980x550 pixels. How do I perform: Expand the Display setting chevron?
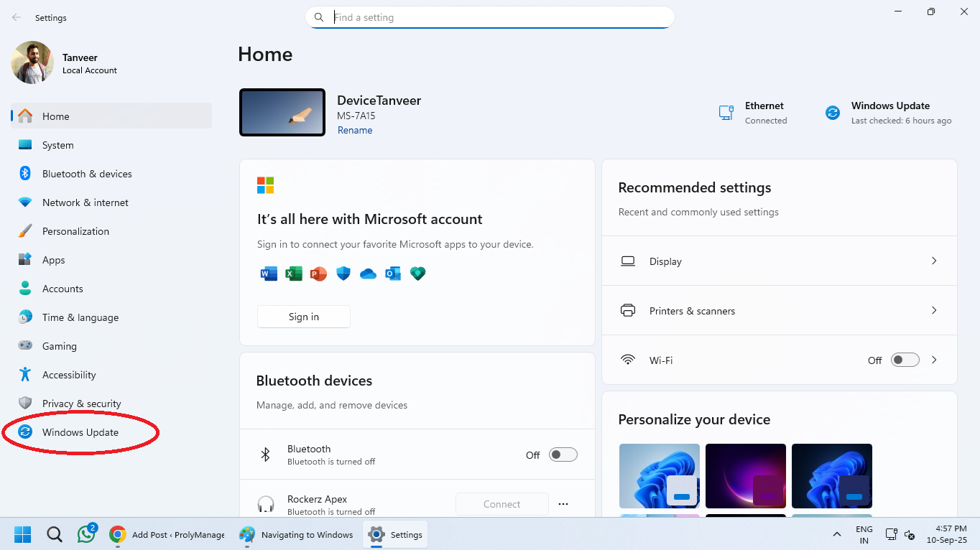[x=934, y=261]
